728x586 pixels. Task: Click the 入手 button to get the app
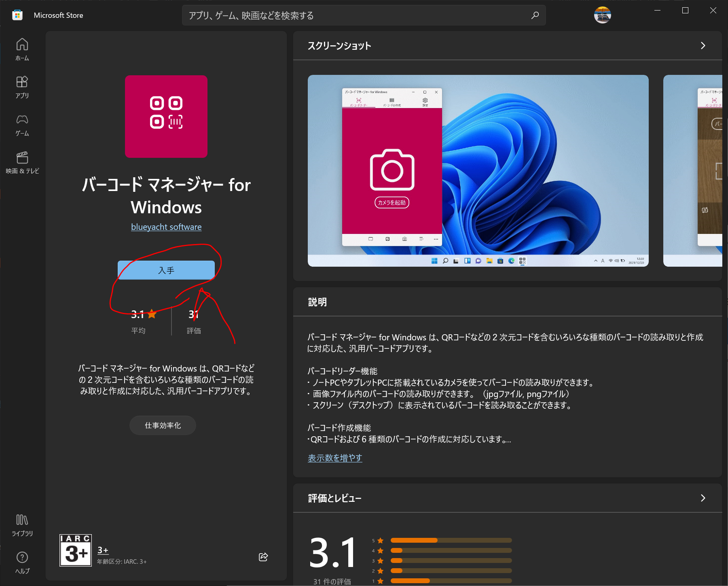[166, 270]
